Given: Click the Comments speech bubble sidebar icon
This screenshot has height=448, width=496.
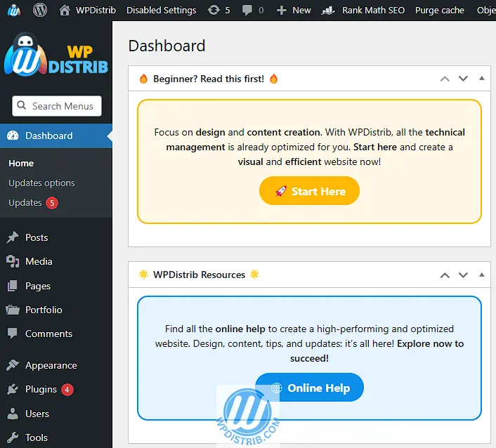Looking at the screenshot, I should click(13, 334).
